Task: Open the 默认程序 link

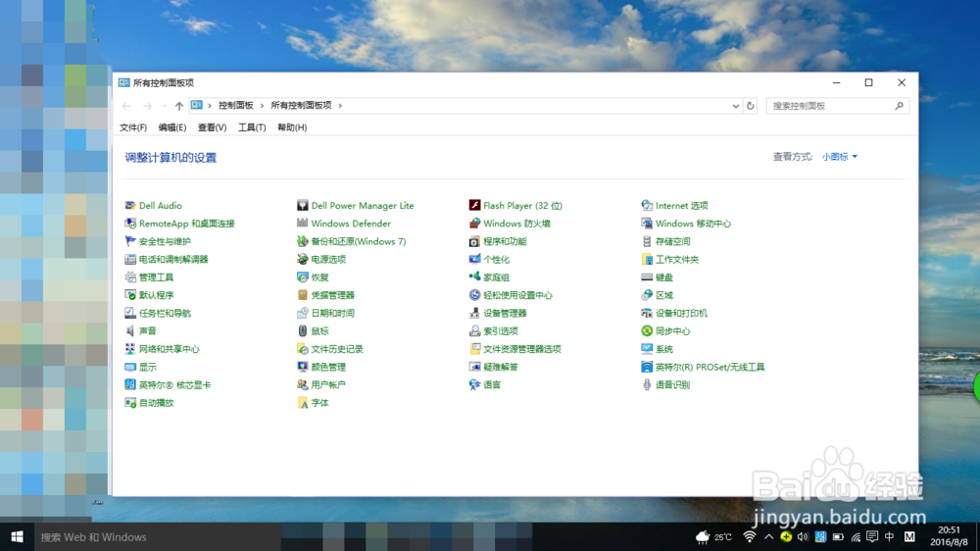Action: [x=156, y=295]
